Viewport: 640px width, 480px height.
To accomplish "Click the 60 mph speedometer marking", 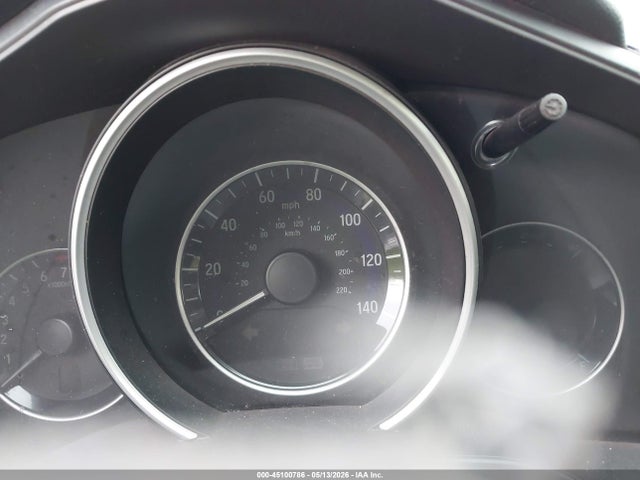I will point(267,197).
